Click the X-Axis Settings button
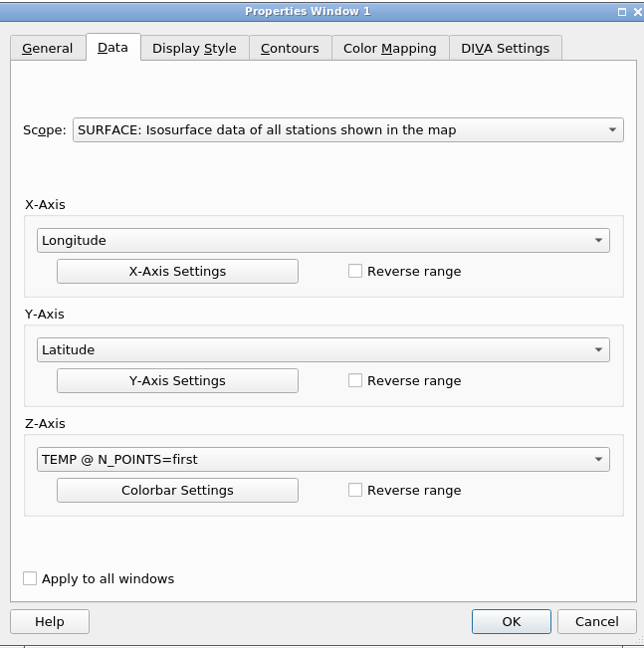The width and height of the screenshot is (644, 648). click(177, 271)
